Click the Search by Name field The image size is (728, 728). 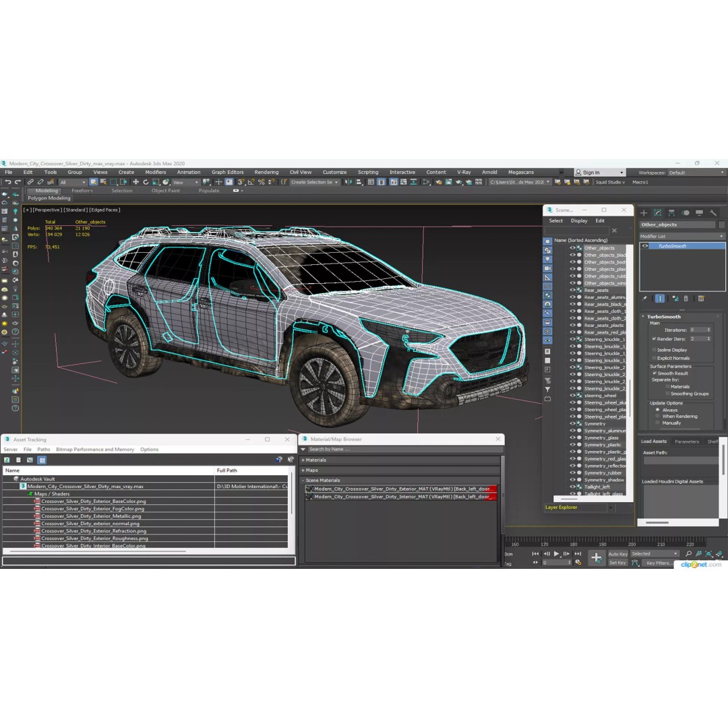click(405, 450)
